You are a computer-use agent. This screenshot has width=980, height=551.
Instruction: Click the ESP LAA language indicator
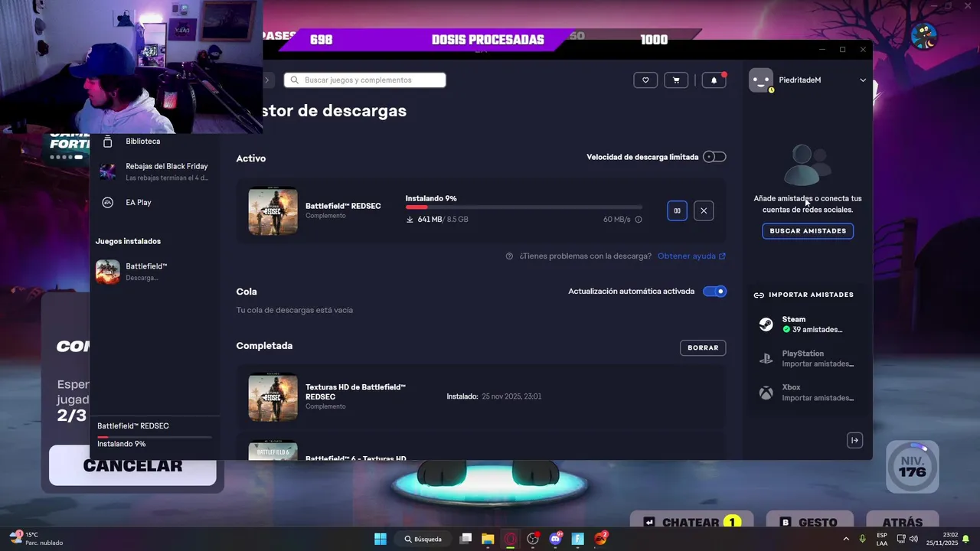[x=882, y=539]
